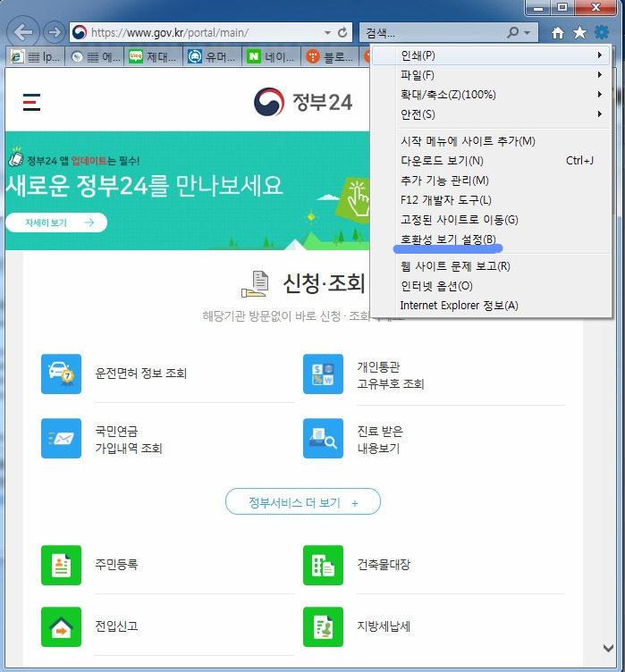The image size is (625, 672).
Task: Open the 제대... blog bookmark
Action: pos(154,56)
